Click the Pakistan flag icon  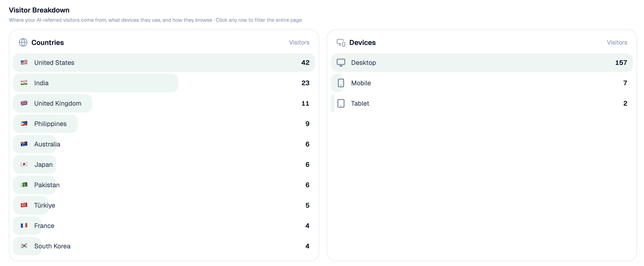(x=24, y=185)
